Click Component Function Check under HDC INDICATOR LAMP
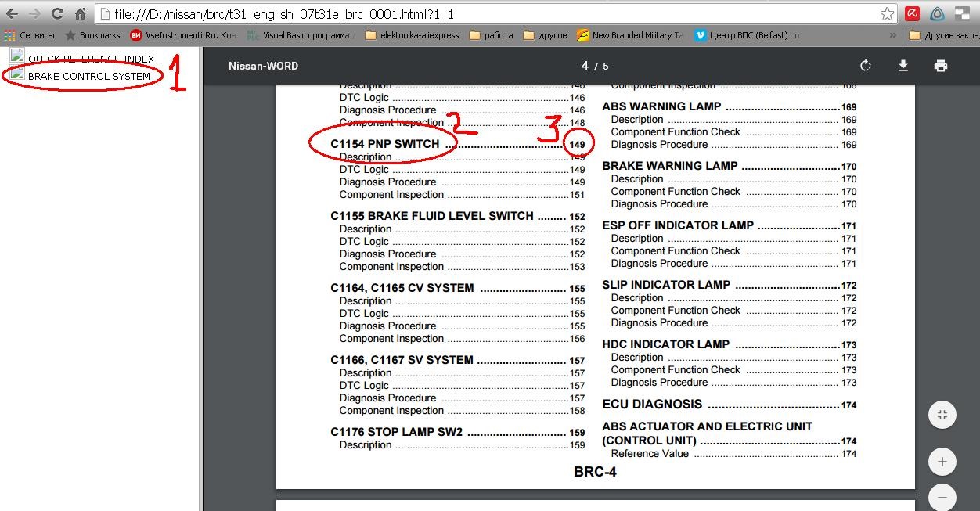This screenshot has width=980, height=511. (x=676, y=370)
